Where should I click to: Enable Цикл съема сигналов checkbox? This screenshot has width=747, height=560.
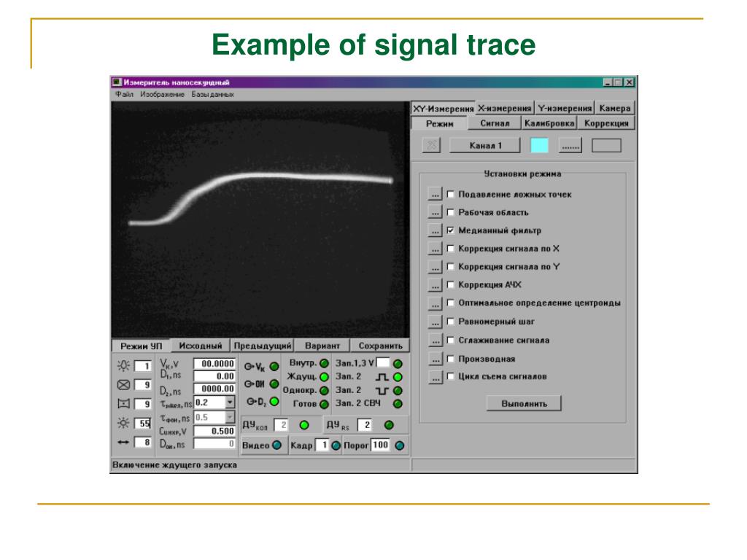click(451, 376)
